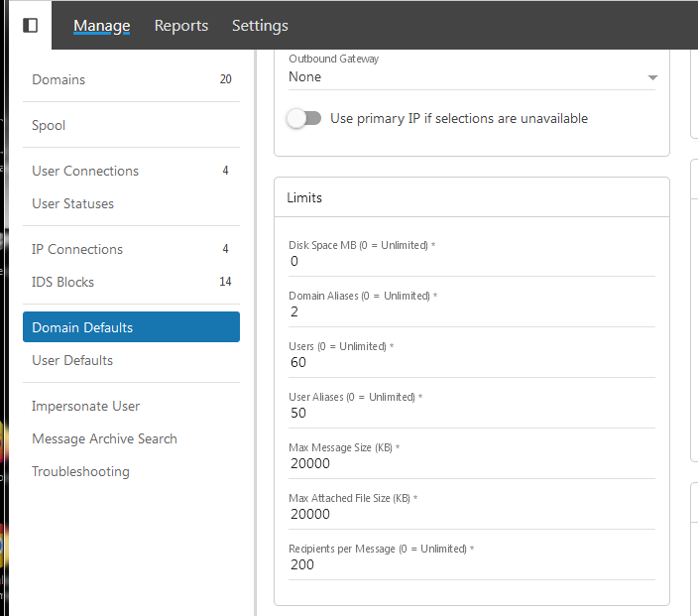Select Impersonate User option
Viewport: 698px width, 616px height.
(x=85, y=406)
